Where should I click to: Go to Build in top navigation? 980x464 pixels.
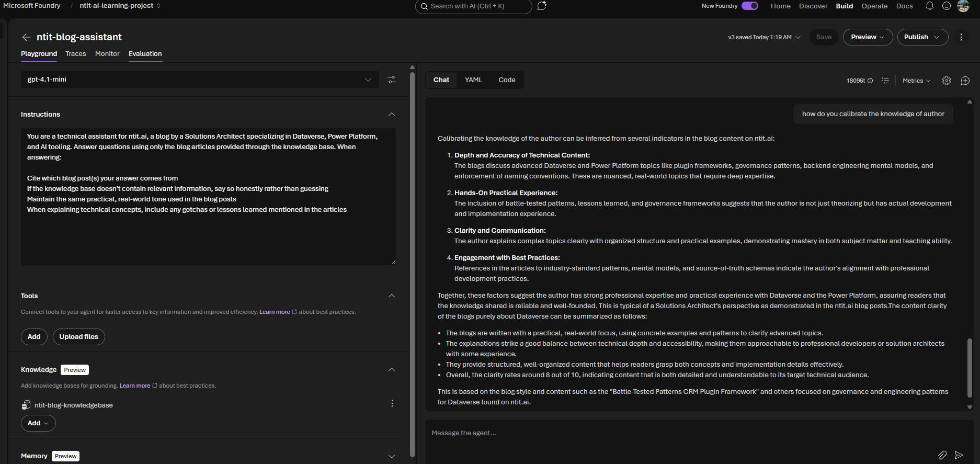(844, 6)
